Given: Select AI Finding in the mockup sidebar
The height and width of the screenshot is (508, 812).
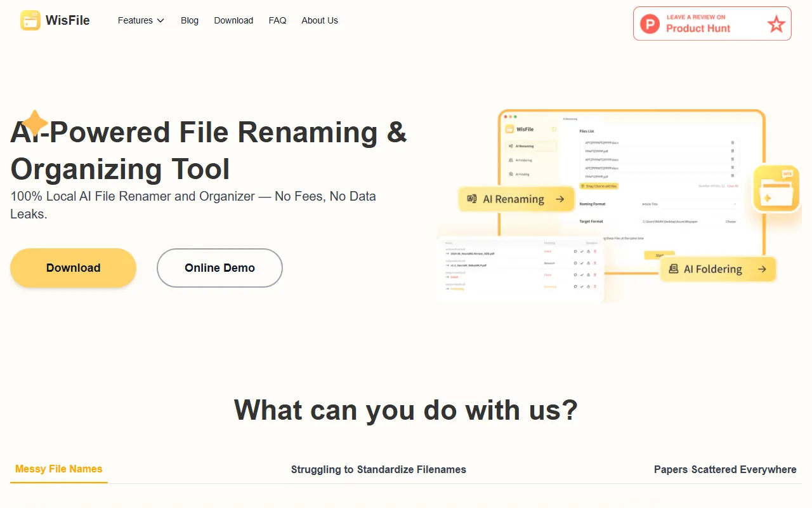Looking at the screenshot, I should (x=523, y=174).
